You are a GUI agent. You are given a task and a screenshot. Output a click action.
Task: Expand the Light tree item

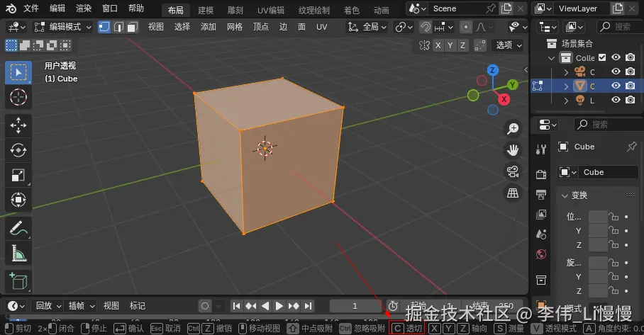(566, 101)
